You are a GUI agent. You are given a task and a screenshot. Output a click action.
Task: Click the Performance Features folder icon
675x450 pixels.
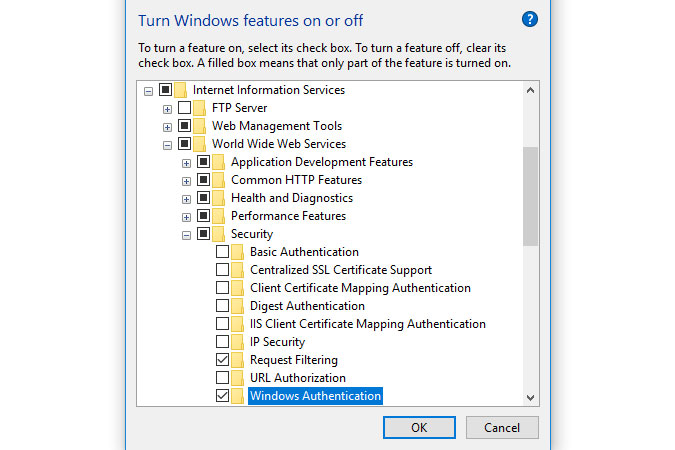click(219, 216)
